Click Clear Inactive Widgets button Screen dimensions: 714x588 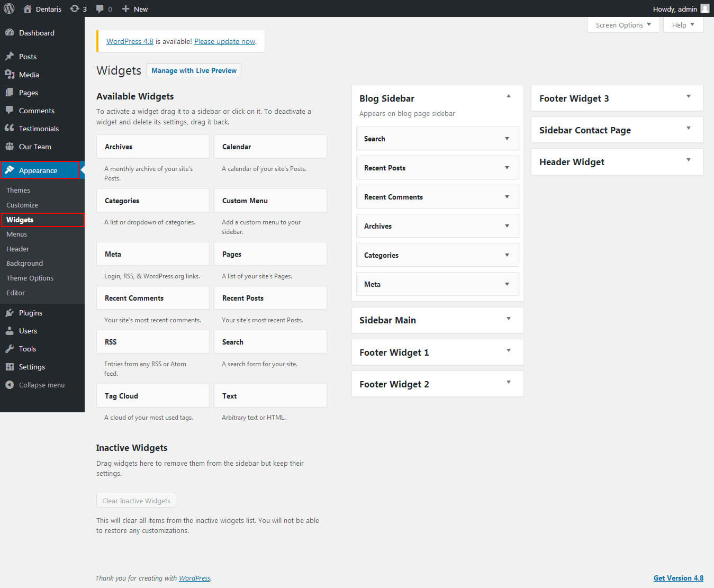click(x=136, y=501)
